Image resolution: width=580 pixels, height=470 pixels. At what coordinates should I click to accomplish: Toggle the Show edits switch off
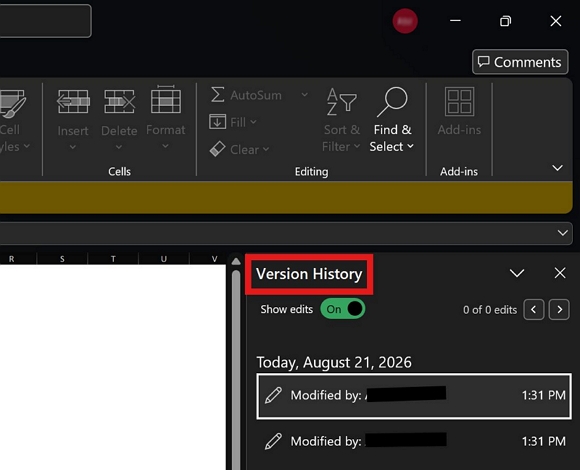pyautogui.click(x=343, y=309)
